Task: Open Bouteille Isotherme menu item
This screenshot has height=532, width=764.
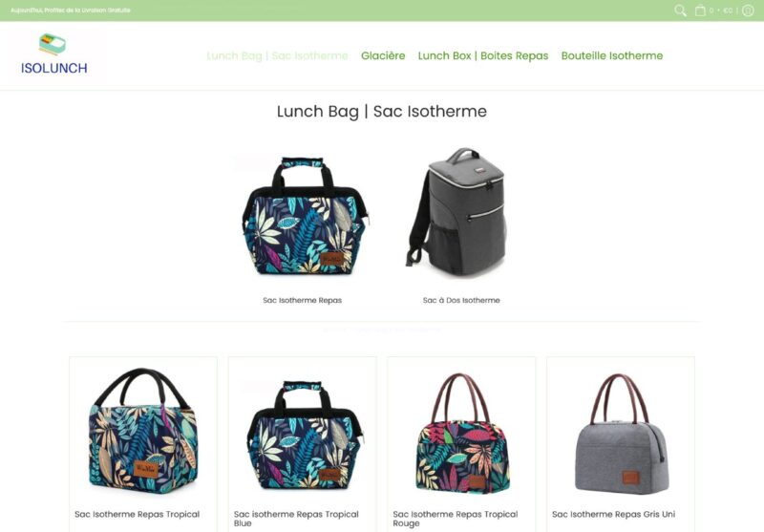Action: (612, 55)
